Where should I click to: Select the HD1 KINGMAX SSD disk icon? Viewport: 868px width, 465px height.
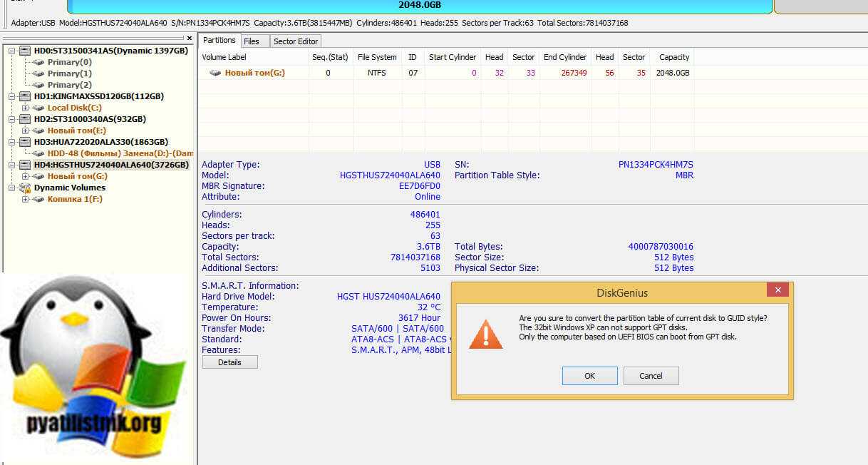tap(25, 96)
